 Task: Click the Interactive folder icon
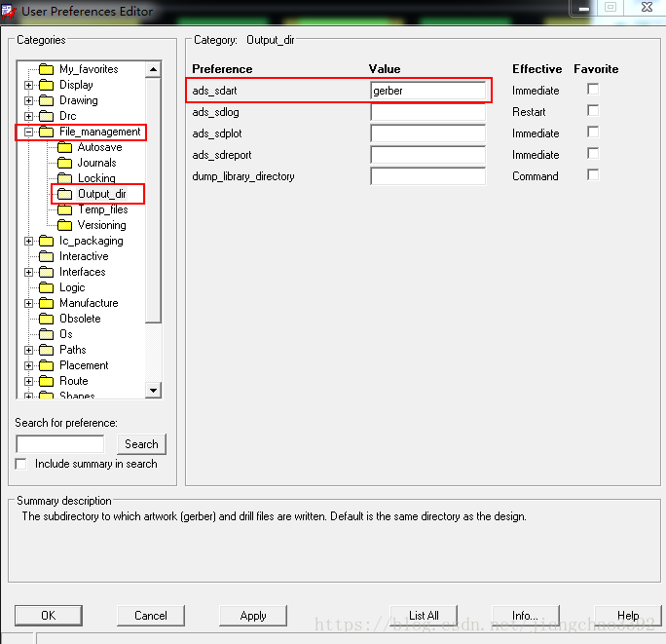point(47,256)
